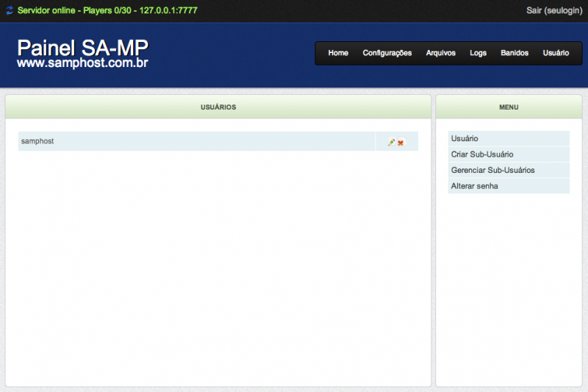Select Usuário in the side menu
Viewport: 588px width, 392px height.
pos(509,138)
